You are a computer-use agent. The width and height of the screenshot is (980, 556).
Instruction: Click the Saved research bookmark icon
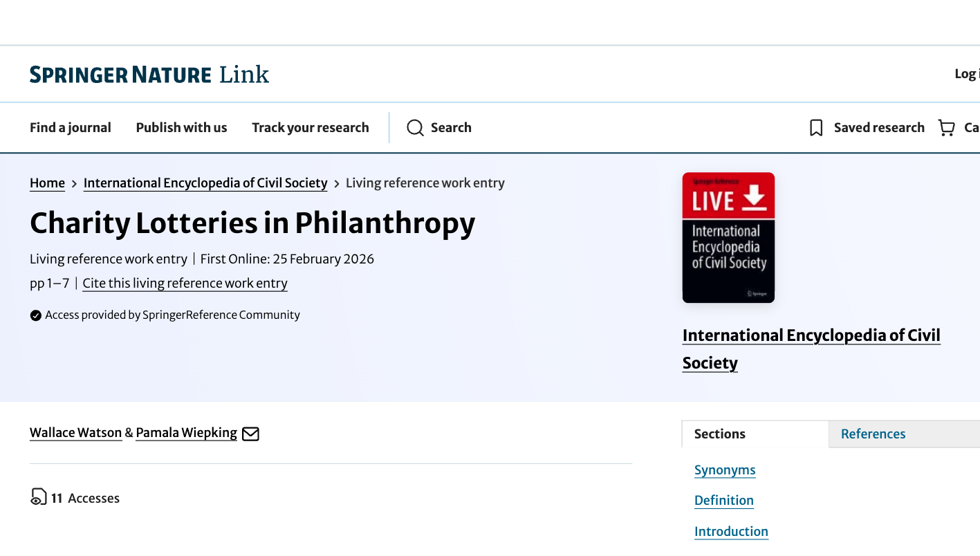816,128
